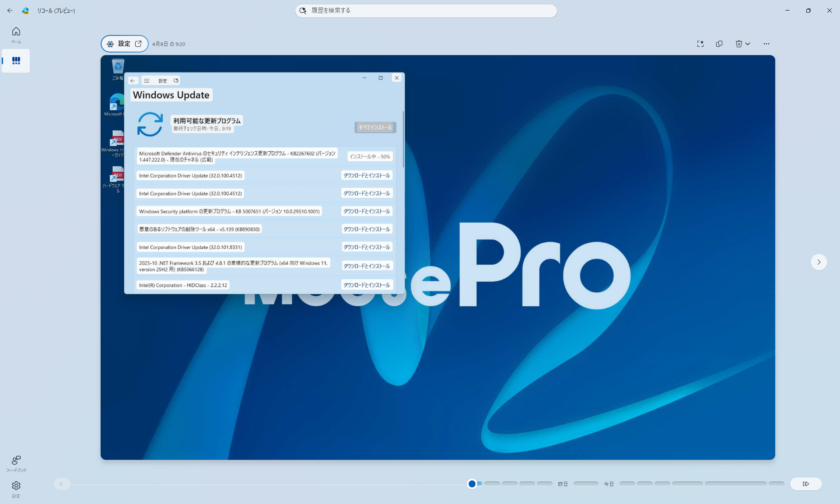The image size is (840, 504).
Task: Copy the snapshot with copy icon
Action: [719, 44]
